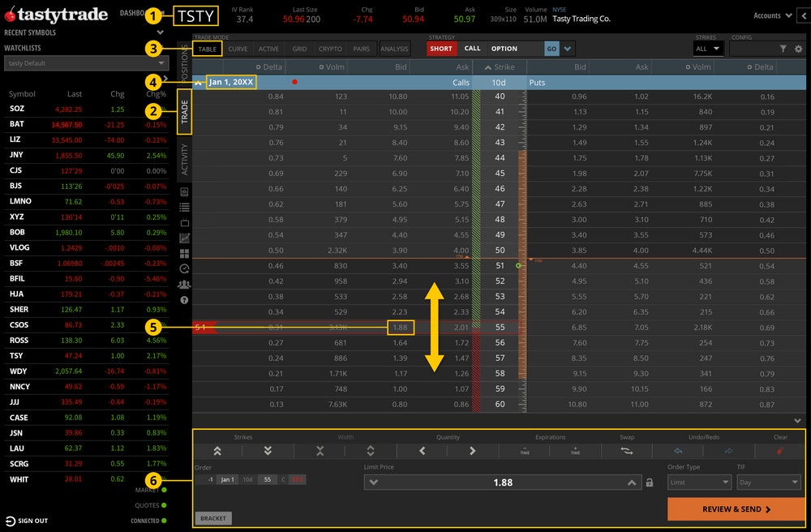Roll strikes up with double up arrows

click(217, 451)
